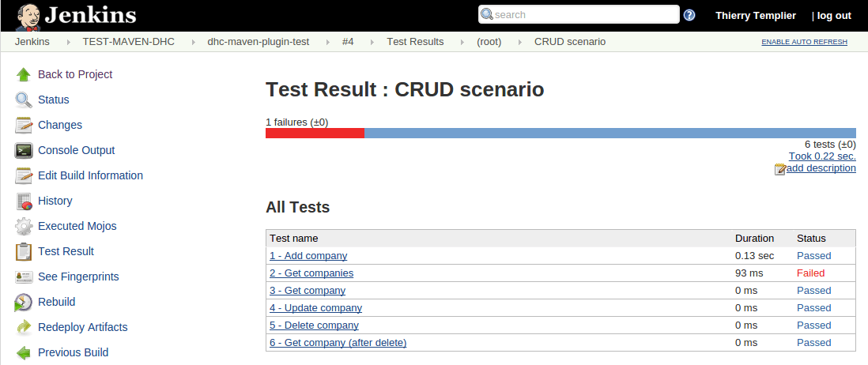Expand breadcrumb arrow before CRUD scenario
The width and height of the screenshot is (868, 365).
point(521,42)
